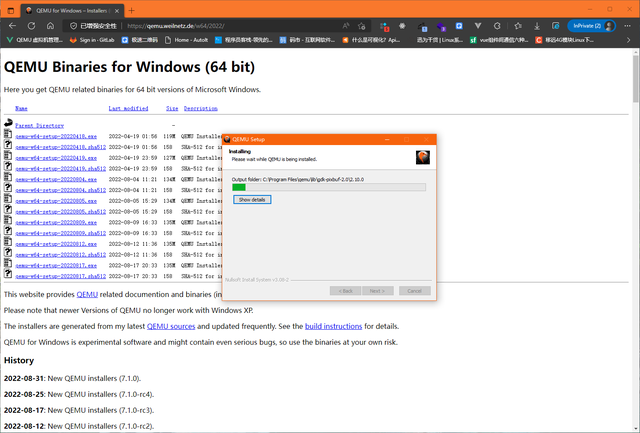This screenshot has width=640, height=433.
Task: Open the collections icon in Edge toolbar
Action: tap(556, 26)
